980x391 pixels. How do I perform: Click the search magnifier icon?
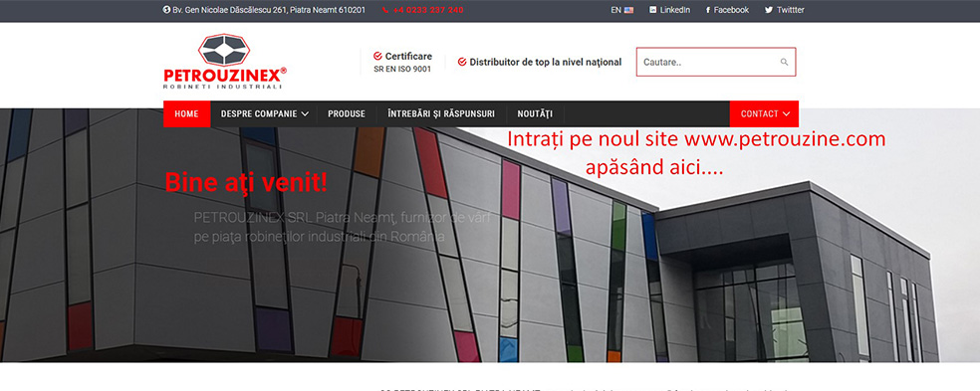(x=784, y=62)
